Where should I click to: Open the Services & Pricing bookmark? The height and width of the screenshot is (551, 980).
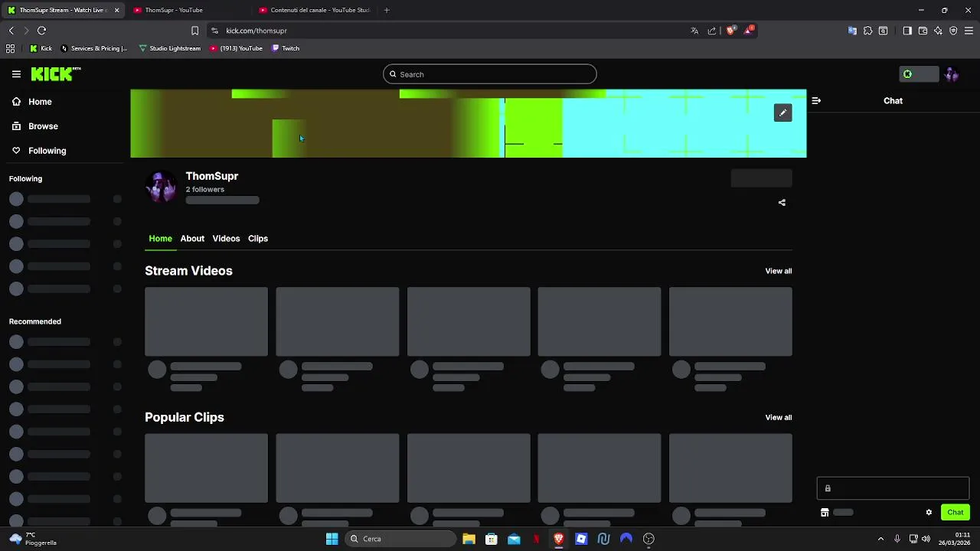93,48
